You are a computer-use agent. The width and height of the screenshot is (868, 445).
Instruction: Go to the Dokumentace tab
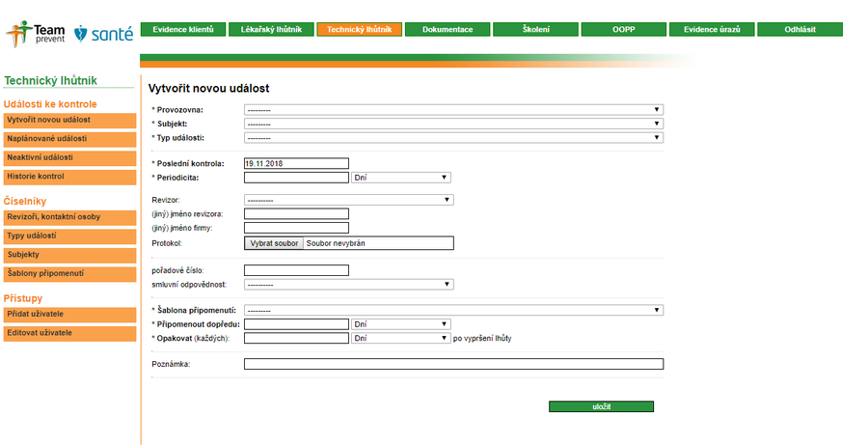click(448, 29)
